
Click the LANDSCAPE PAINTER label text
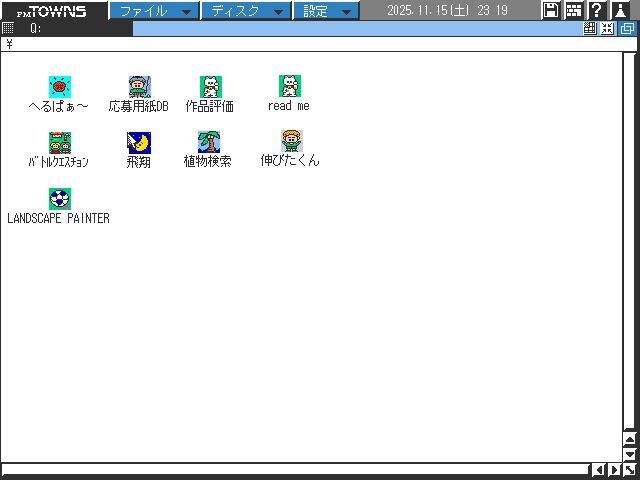[58, 218]
